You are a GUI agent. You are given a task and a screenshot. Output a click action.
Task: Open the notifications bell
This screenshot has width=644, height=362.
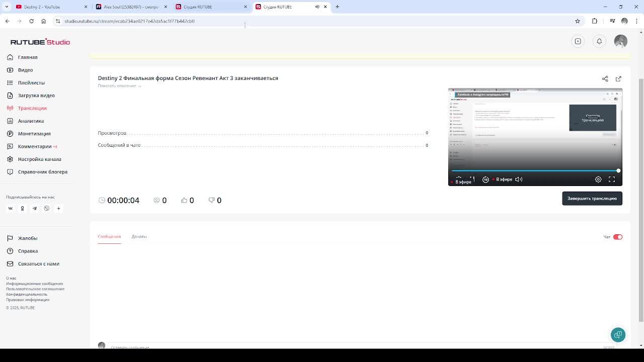(x=599, y=41)
